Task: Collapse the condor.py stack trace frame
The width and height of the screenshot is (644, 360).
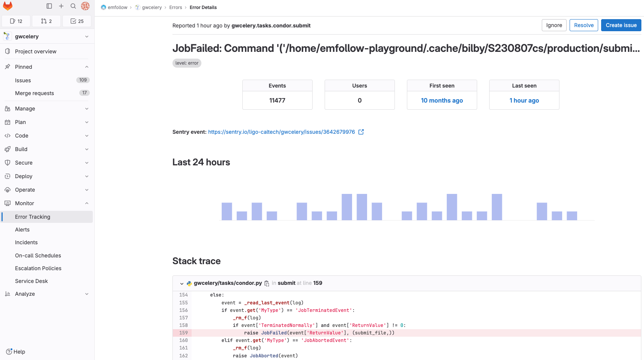Action: 182,283
